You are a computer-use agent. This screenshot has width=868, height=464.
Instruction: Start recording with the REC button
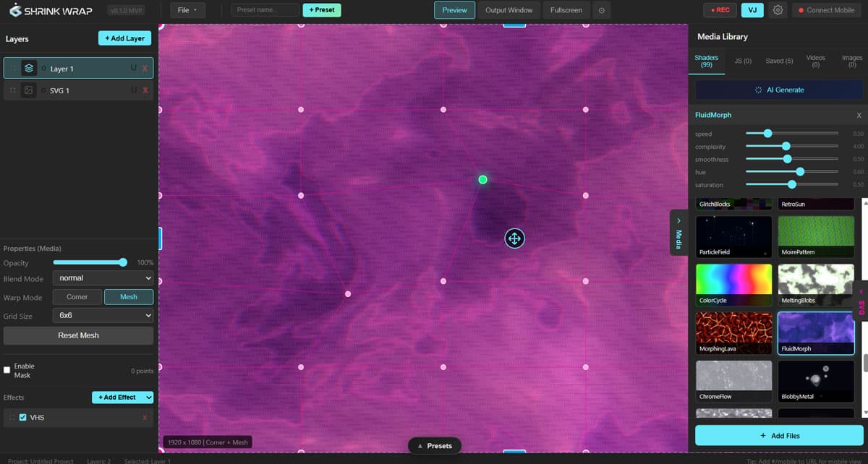[720, 10]
